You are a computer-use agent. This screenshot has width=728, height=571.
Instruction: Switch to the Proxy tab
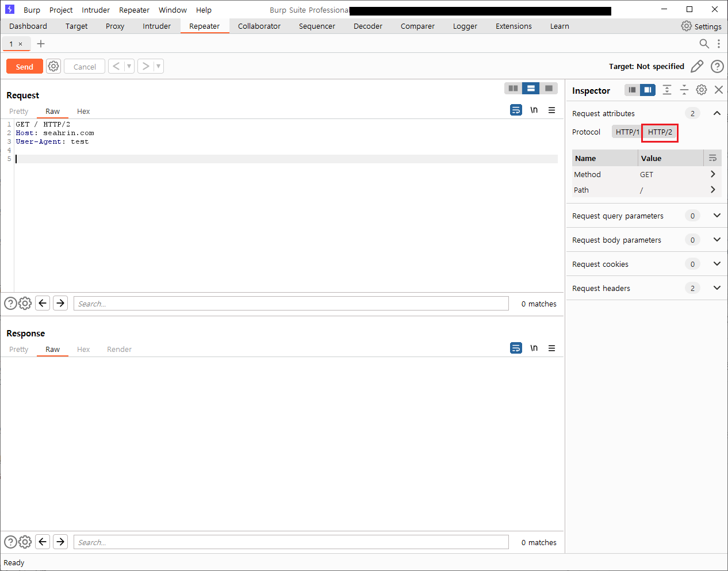point(115,26)
